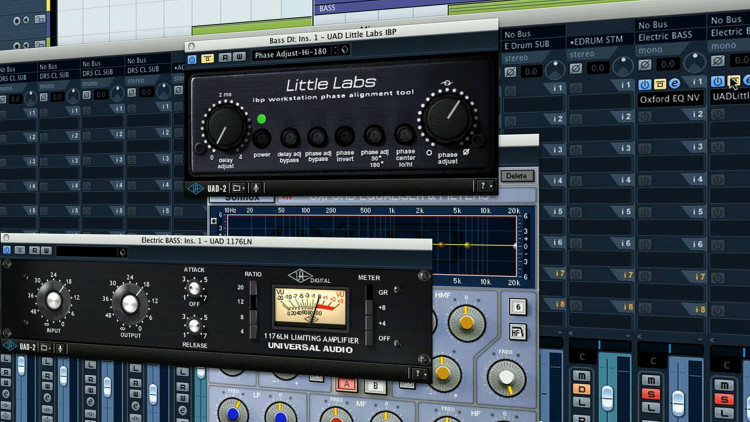Enable Read automation in 1176LN window
Viewport: 750px width, 422px height.
pyautogui.click(x=34, y=250)
